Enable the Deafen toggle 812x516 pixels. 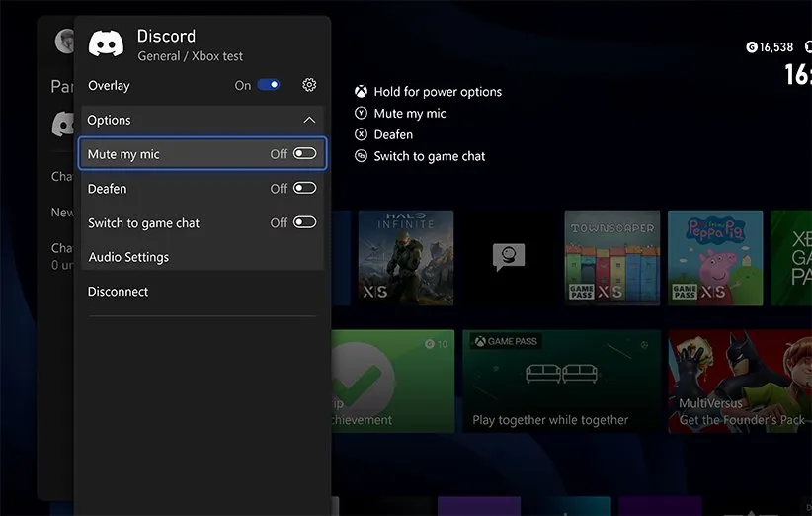304,189
